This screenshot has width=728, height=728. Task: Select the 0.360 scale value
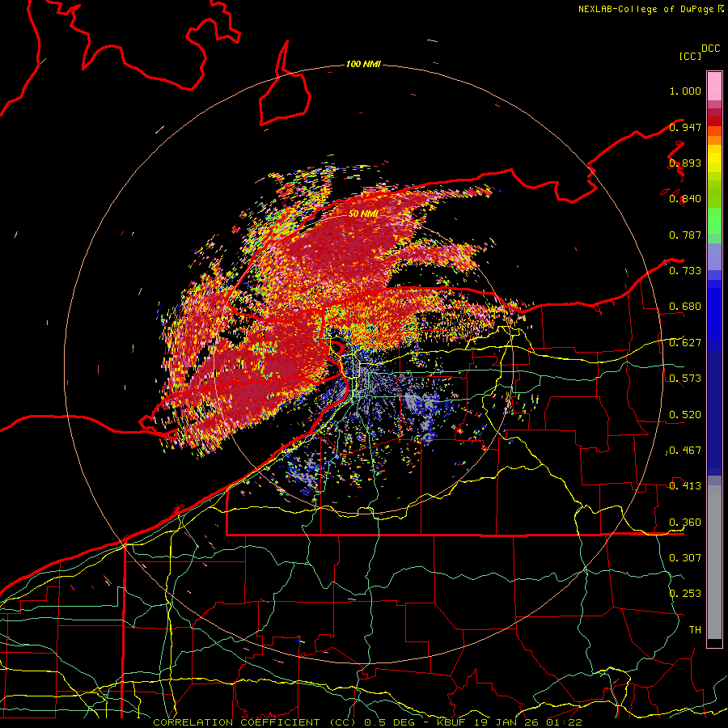(685, 523)
